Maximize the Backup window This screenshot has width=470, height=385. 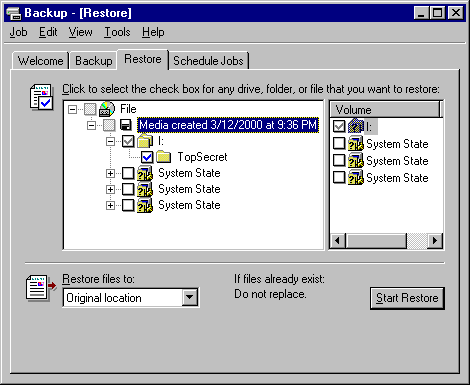(x=437, y=13)
